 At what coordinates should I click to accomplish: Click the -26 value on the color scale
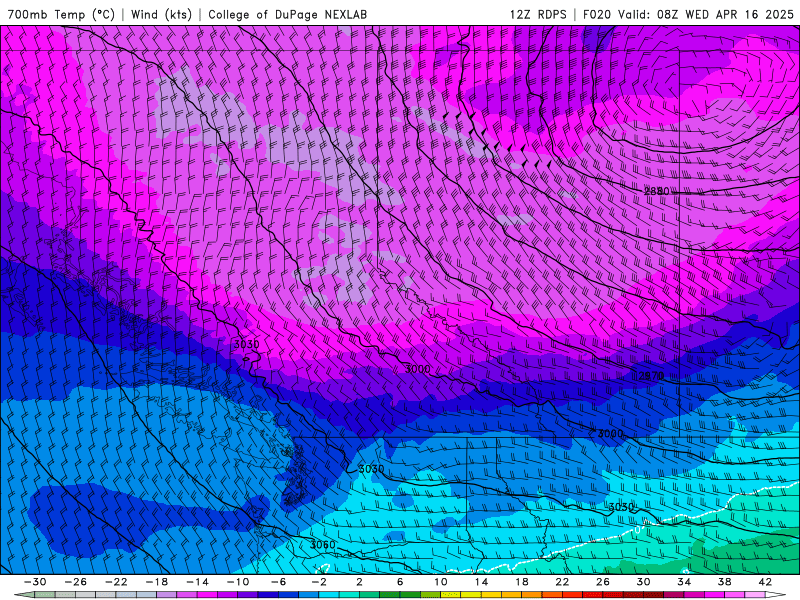76,582
